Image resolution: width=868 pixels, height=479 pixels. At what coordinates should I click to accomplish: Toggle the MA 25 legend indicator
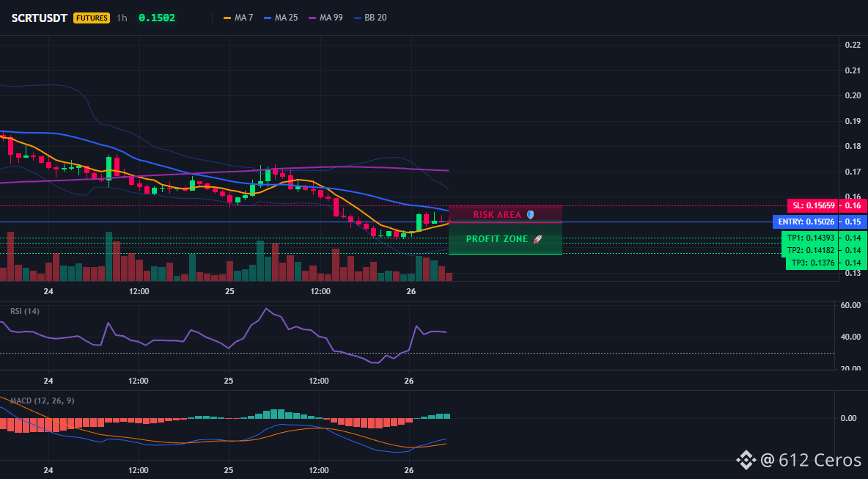(281, 18)
